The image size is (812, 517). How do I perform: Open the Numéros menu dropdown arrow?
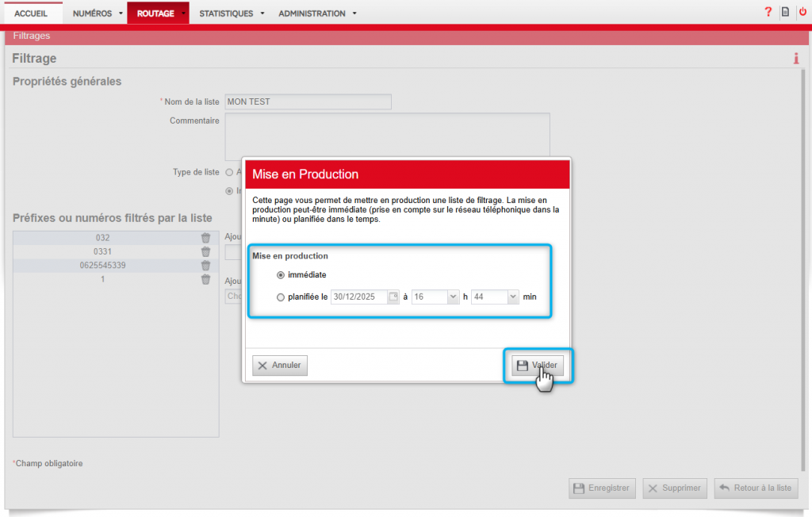click(121, 13)
